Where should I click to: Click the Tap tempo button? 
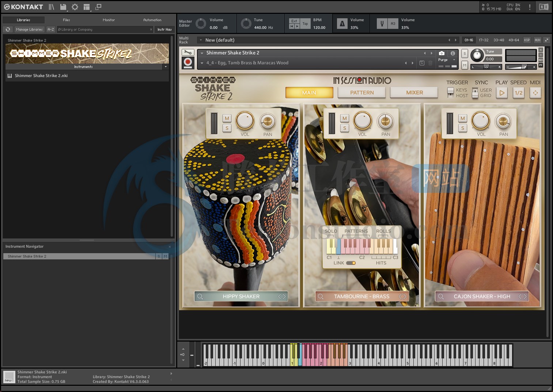(x=305, y=24)
